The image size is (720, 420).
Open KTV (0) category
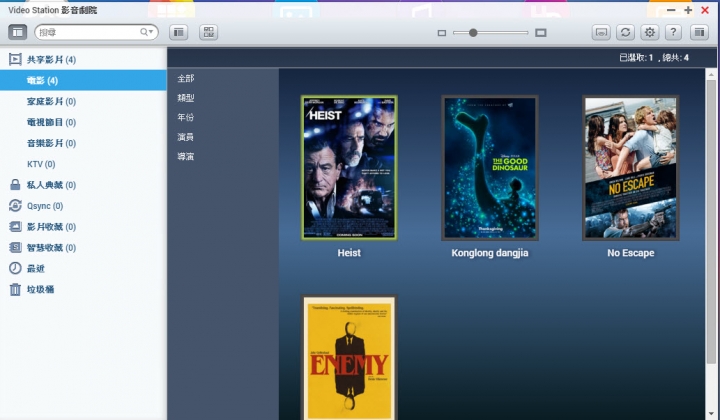click(x=83, y=164)
